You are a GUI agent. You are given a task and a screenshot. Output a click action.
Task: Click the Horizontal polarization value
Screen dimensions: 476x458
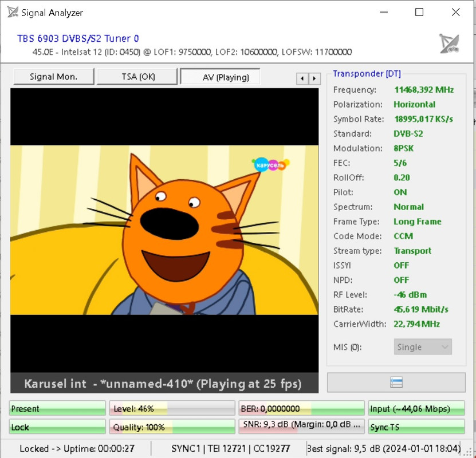point(414,104)
